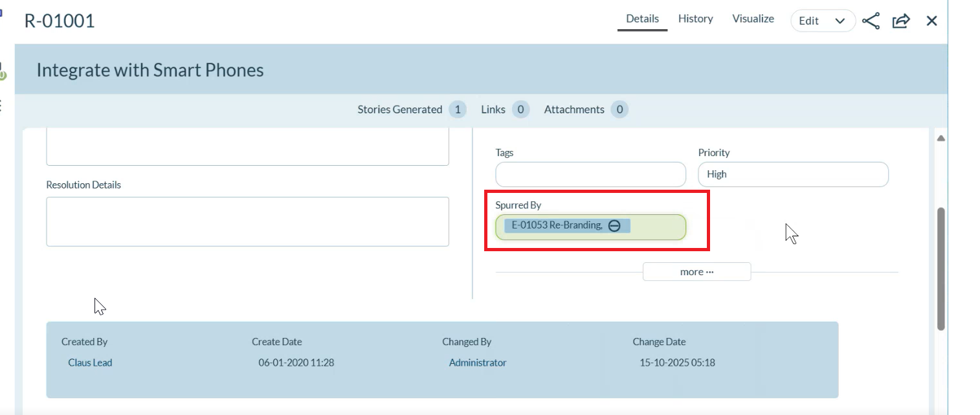Open the Stories Generated count
The height and width of the screenshot is (415, 980).
pyautogui.click(x=458, y=109)
